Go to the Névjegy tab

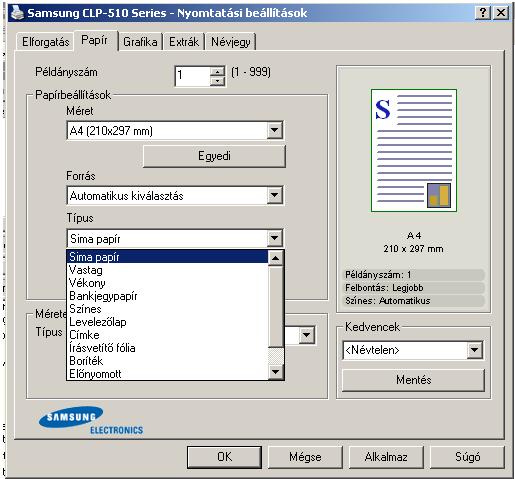[x=231, y=42]
